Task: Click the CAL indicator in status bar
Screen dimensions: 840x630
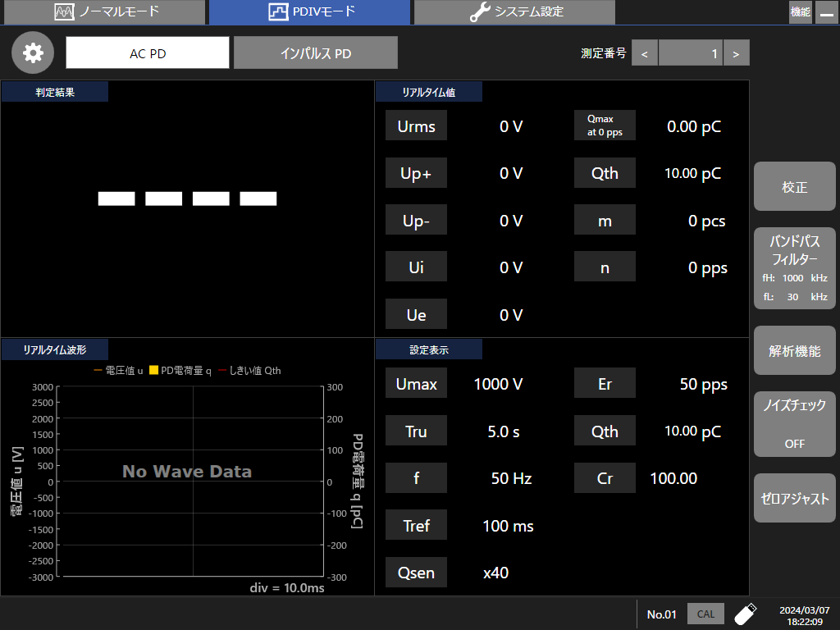Action: [705, 614]
